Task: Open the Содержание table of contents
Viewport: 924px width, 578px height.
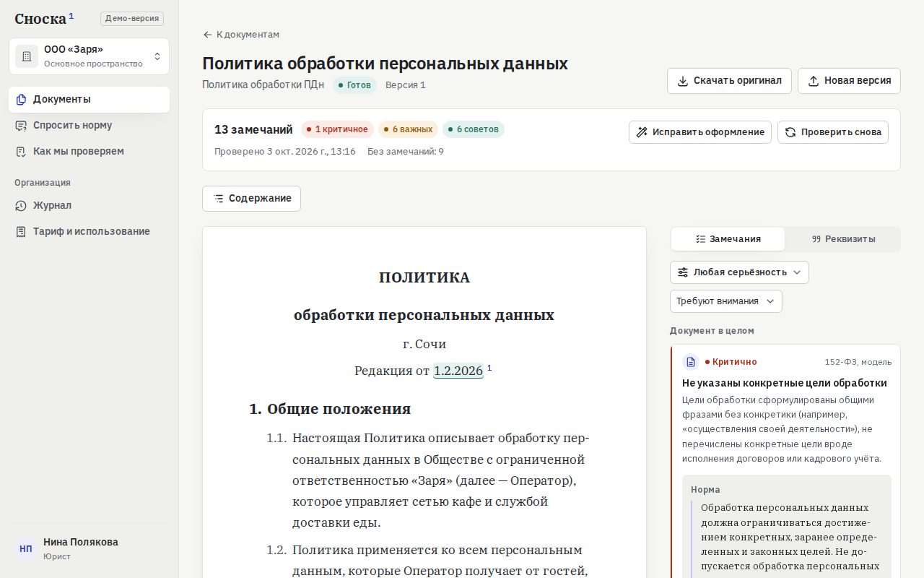Action: (x=251, y=199)
